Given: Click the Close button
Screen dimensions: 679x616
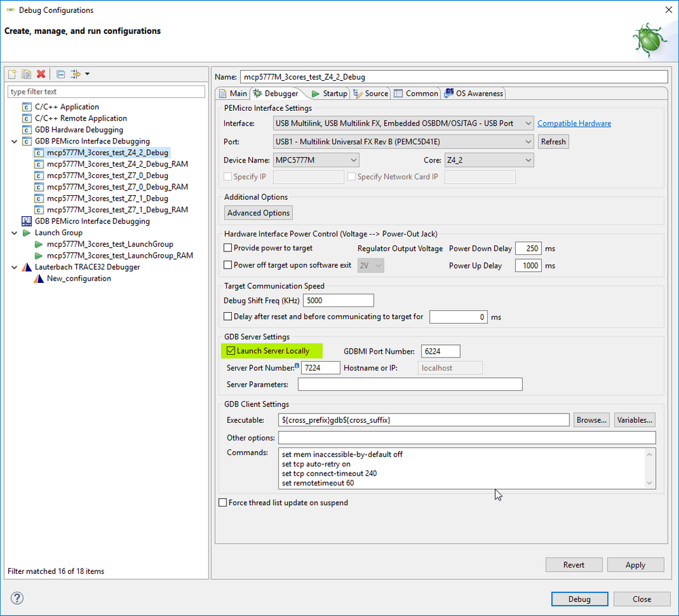Looking at the screenshot, I should click(x=642, y=599).
